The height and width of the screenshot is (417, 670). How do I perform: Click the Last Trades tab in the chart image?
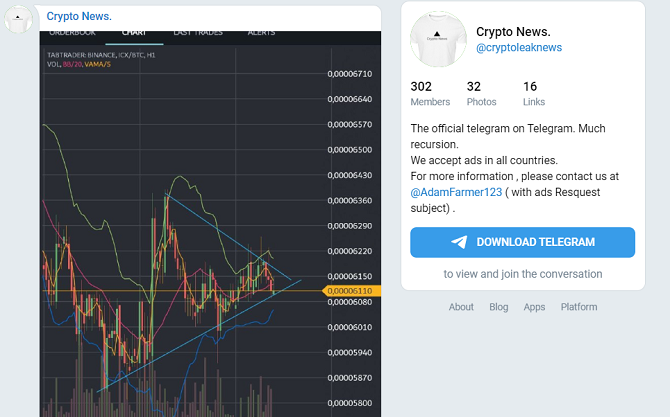point(198,33)
